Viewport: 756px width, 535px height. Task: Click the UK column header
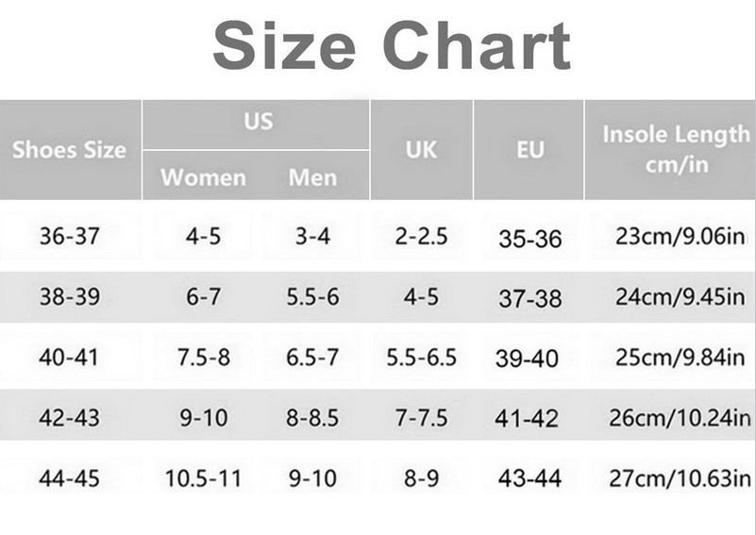tap(421, 150)
